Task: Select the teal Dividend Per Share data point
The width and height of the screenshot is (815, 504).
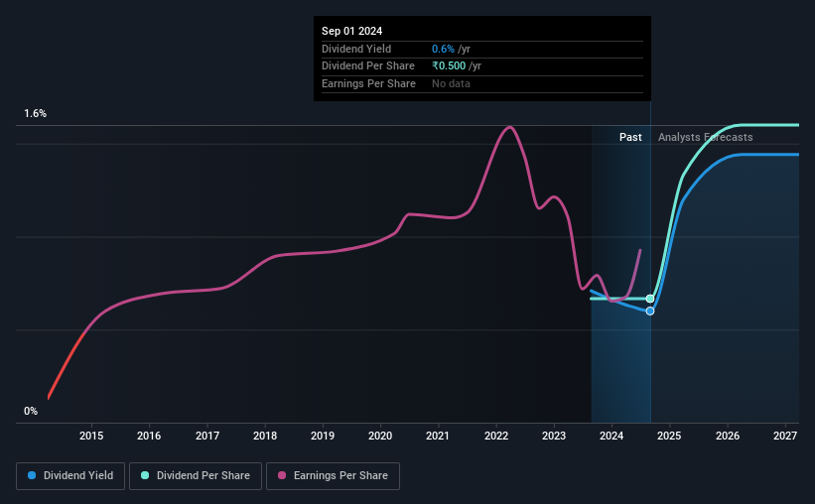Action: 649,299
